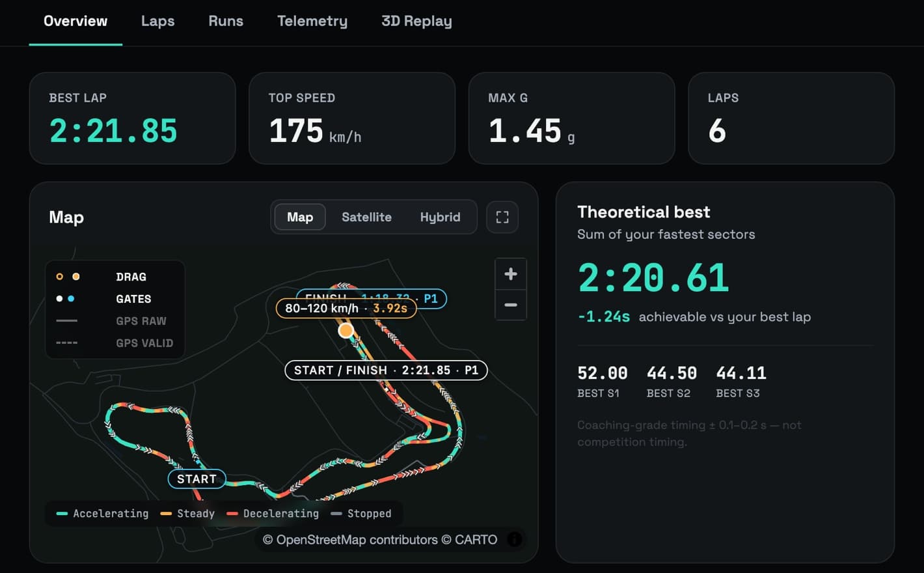Switch map to Hybrid view

pos(440,217)
